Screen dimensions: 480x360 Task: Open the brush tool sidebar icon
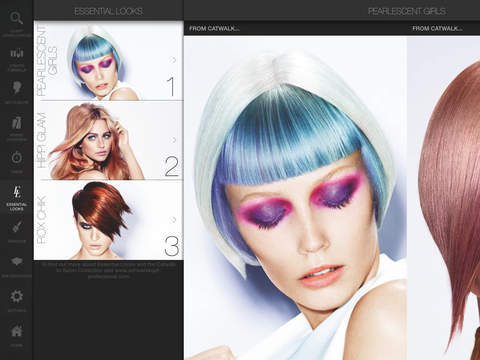pos(16,227)
